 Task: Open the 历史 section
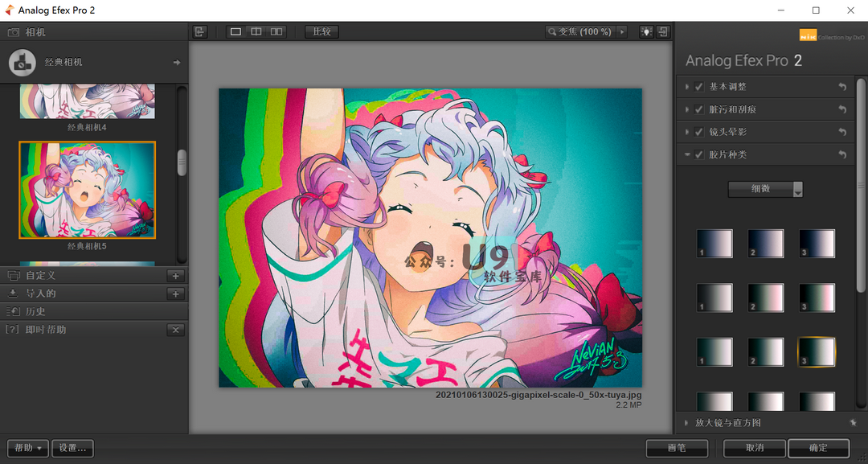click(94, 312)
